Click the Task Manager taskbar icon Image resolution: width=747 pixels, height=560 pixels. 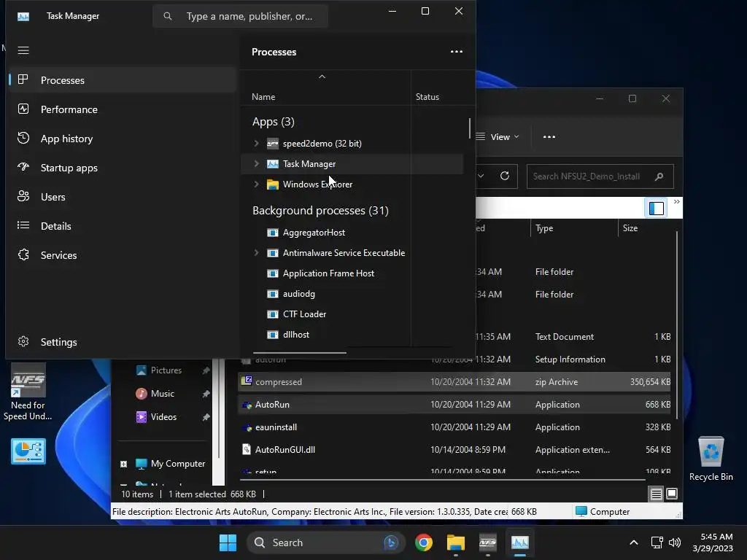point(519,542)
